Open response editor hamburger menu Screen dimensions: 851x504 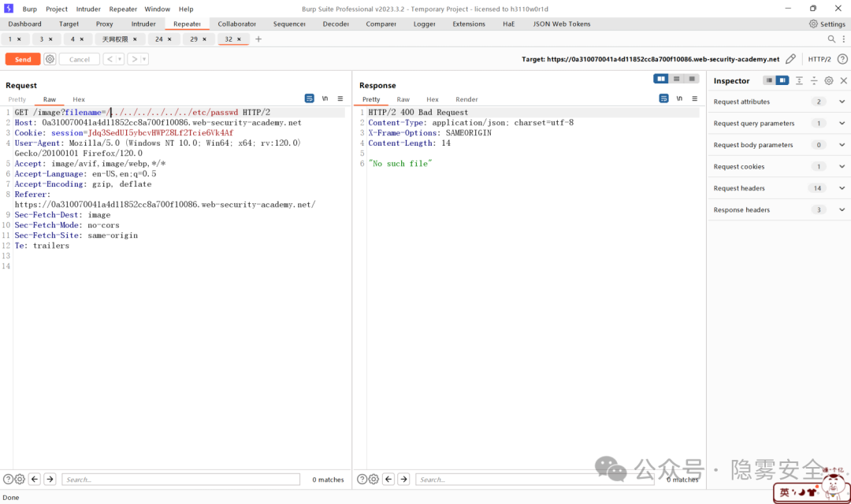(695, 98)
